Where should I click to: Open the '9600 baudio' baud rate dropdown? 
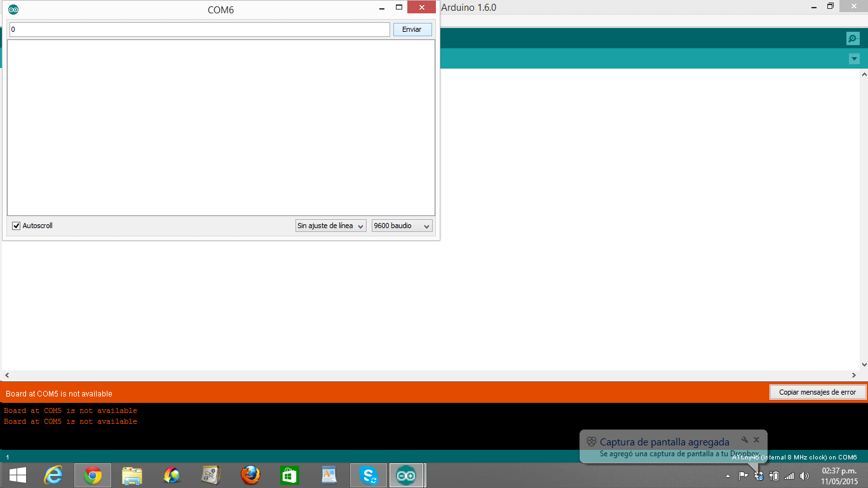click(402, 226)
